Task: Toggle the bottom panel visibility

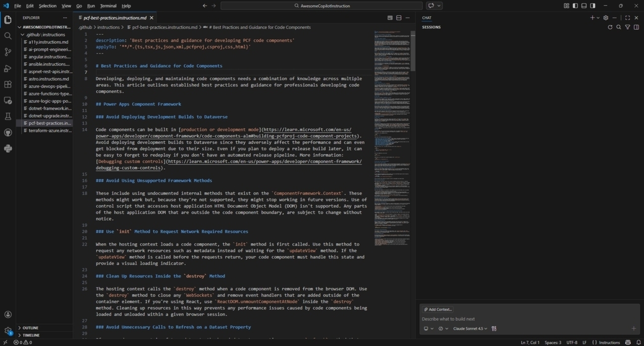Action: [x=584, y=6]
